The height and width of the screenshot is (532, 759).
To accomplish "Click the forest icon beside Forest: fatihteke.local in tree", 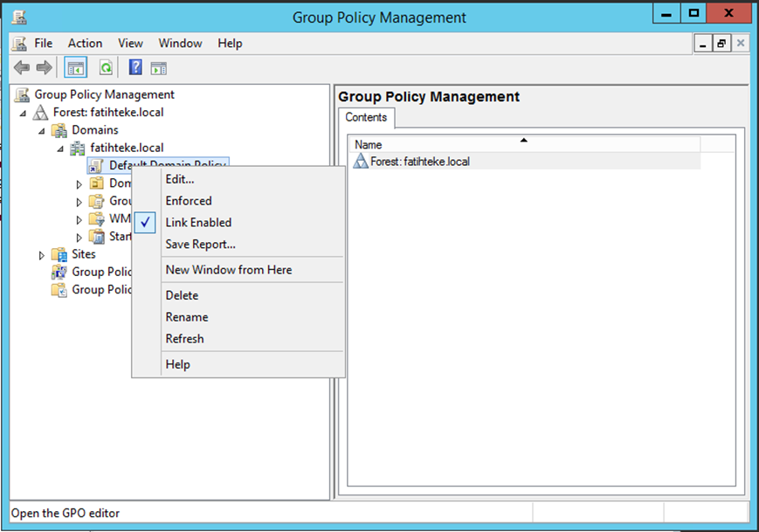I will [40, 113].
